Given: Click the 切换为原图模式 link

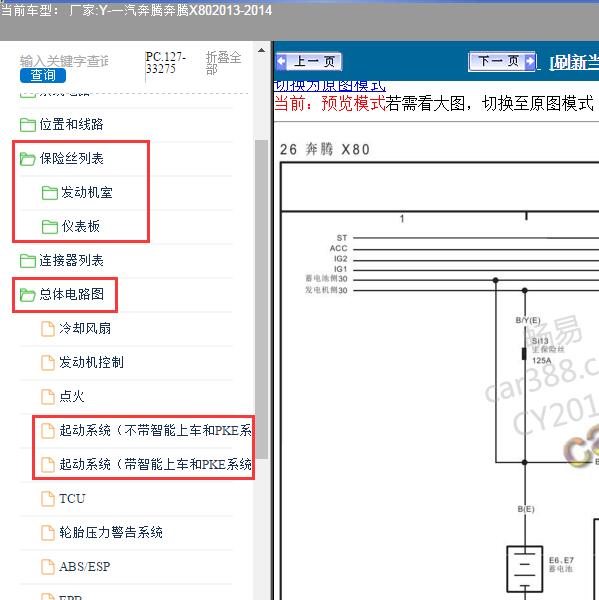Looking at the screenshot, I should pyautogui.click(x=330, y=86).
